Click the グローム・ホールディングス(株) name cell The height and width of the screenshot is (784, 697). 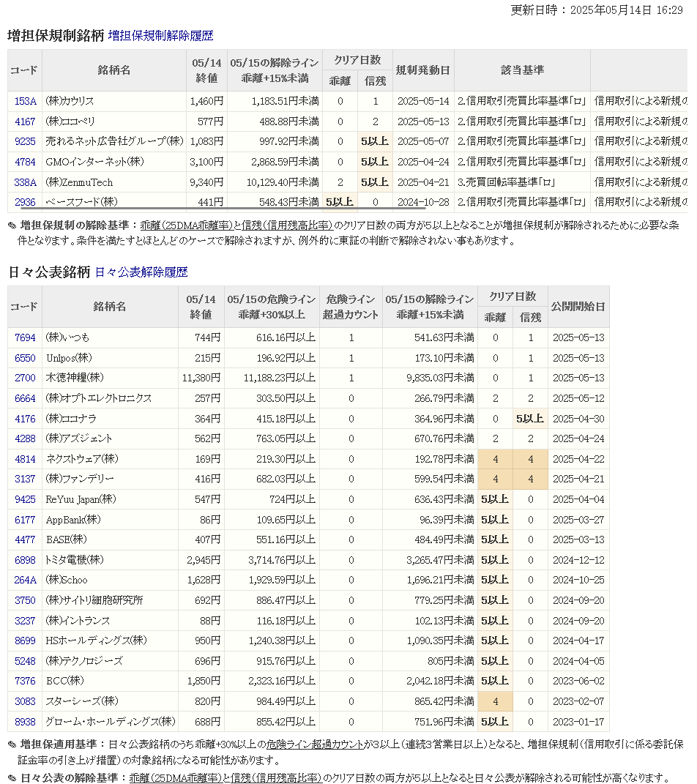tap(110, 722)
